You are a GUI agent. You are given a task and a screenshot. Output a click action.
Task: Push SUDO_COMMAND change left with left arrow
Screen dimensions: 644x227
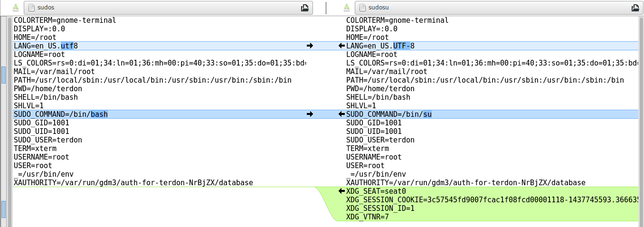(x=341, y=114)
